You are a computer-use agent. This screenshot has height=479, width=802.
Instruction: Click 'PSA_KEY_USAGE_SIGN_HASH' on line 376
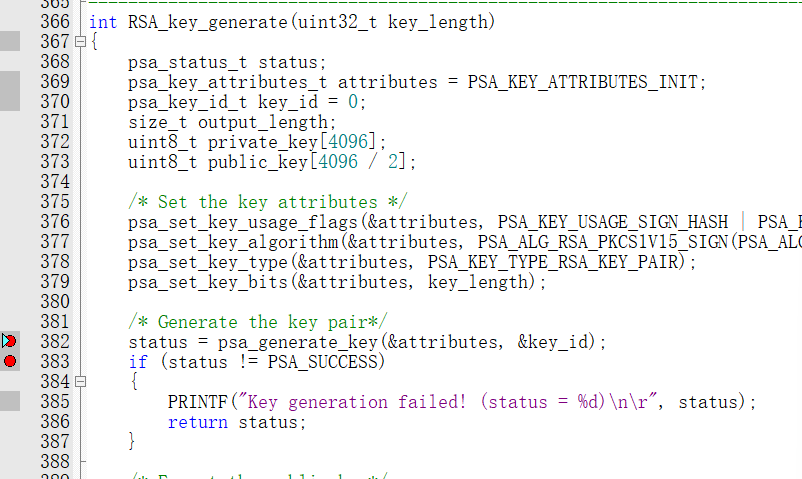613,222
